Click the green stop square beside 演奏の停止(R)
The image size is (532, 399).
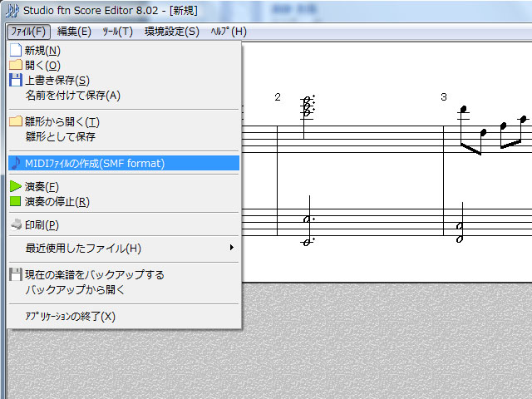[x=15, y=201]
